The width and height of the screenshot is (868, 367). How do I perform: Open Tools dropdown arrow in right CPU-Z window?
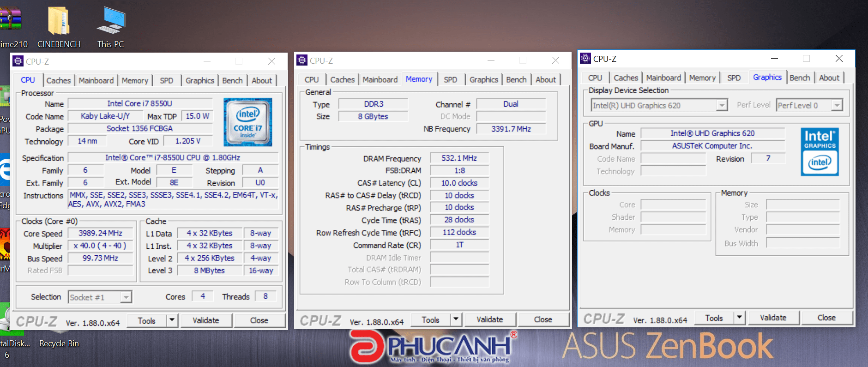[x=739, y=317]
